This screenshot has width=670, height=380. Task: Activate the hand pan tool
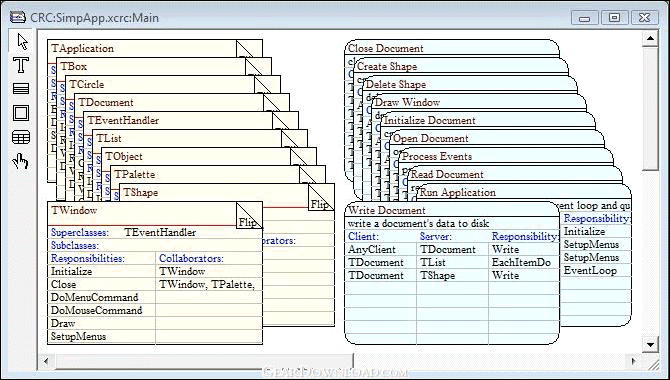click(x=21, y=161)
